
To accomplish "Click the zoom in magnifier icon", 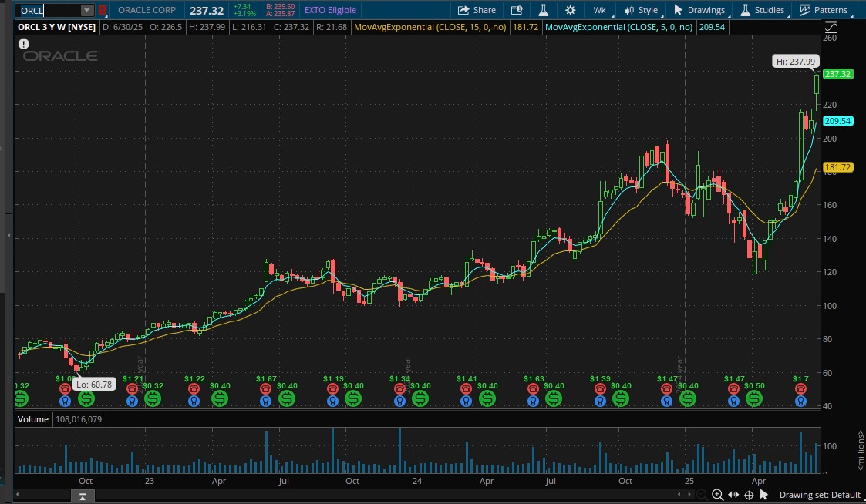I will coord(717,495).
